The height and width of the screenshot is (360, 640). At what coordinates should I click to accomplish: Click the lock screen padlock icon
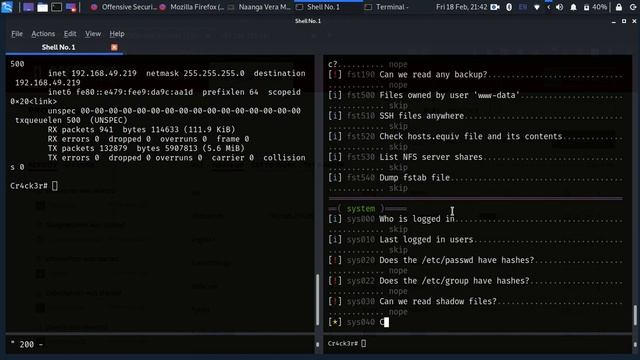click(x=619, y=7)
